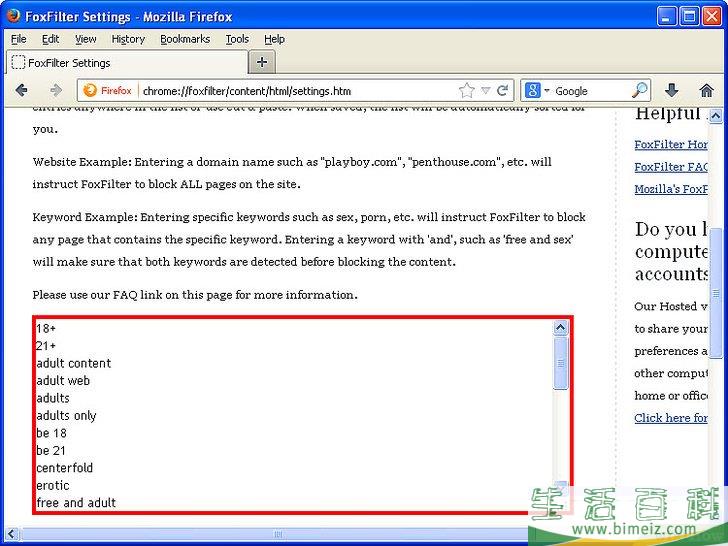Viewport: 728px width, 546px height.
Task: Bookmark this page with the star icon
Action: point(467,91)
